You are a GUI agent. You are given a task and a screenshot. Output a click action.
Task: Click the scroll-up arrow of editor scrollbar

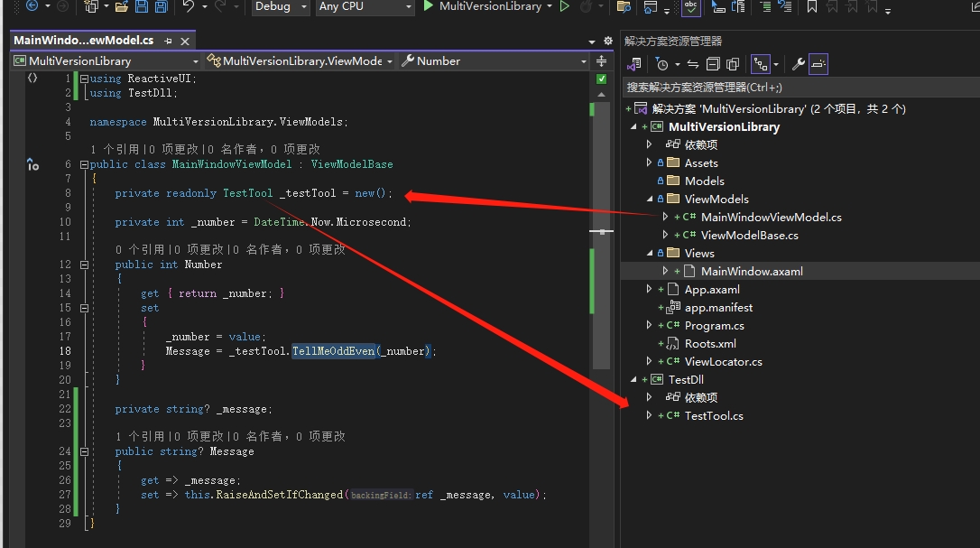601,95
